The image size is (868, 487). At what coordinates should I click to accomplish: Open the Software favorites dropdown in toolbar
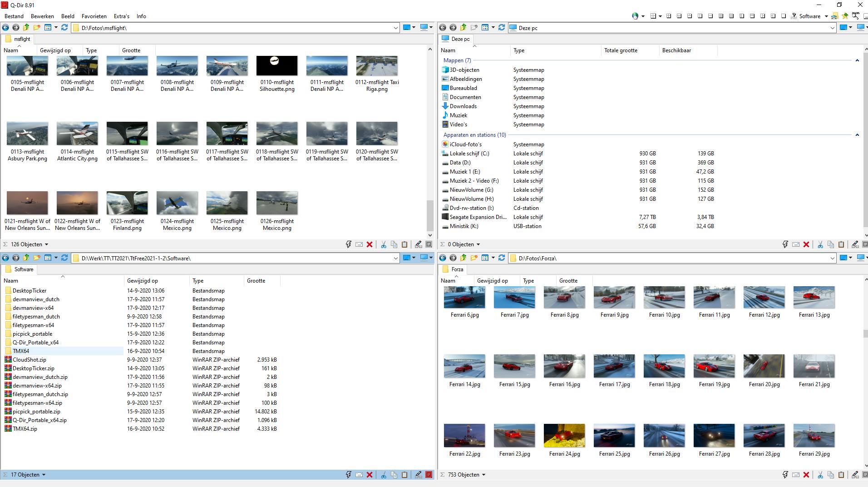point(826,16)
